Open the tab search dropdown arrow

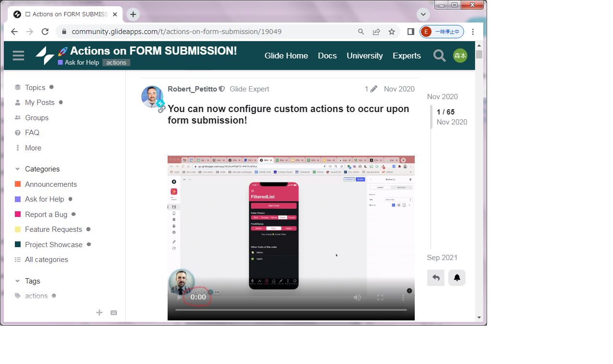click(x=423, y=14)
